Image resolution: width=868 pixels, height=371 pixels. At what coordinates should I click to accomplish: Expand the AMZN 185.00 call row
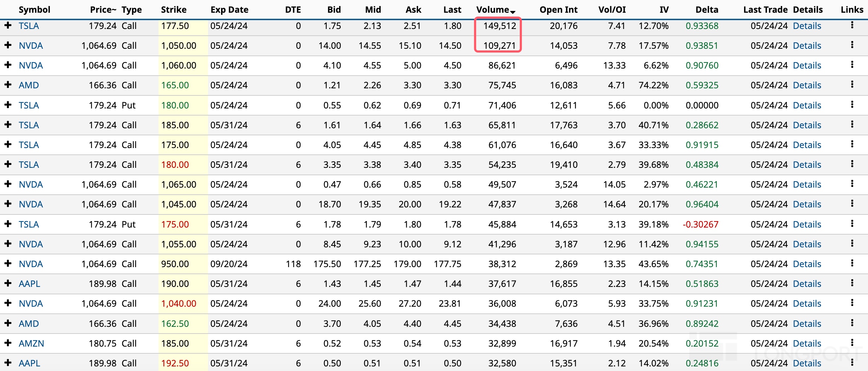tap(8, 343)
